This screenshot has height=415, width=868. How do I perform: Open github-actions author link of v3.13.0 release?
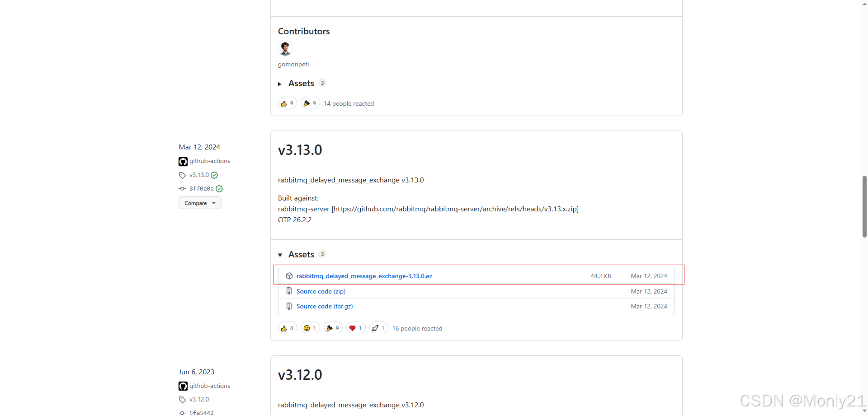click(210, 161)
